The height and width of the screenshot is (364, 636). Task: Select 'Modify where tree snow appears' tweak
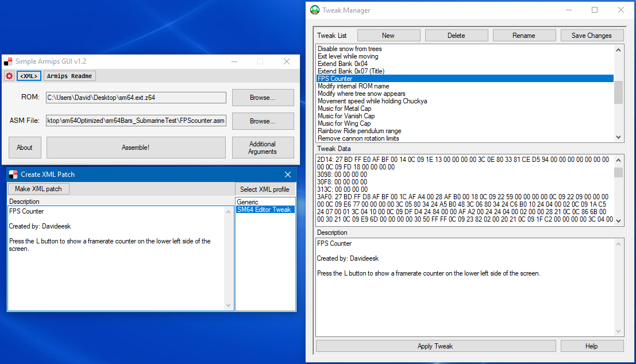[x=465, y=94]
